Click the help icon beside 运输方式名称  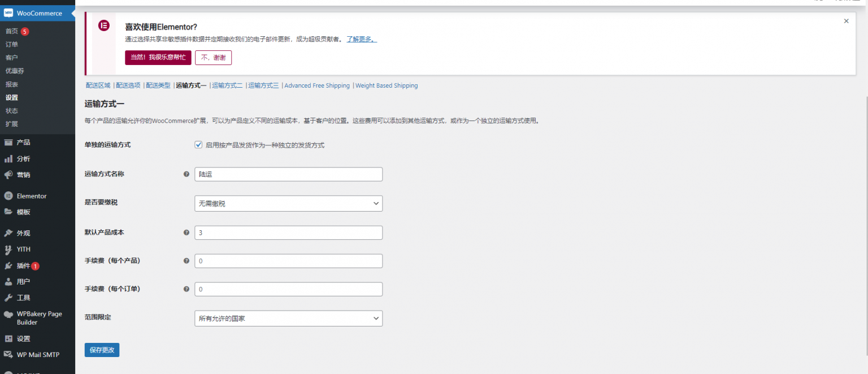(x=186, y=174)
